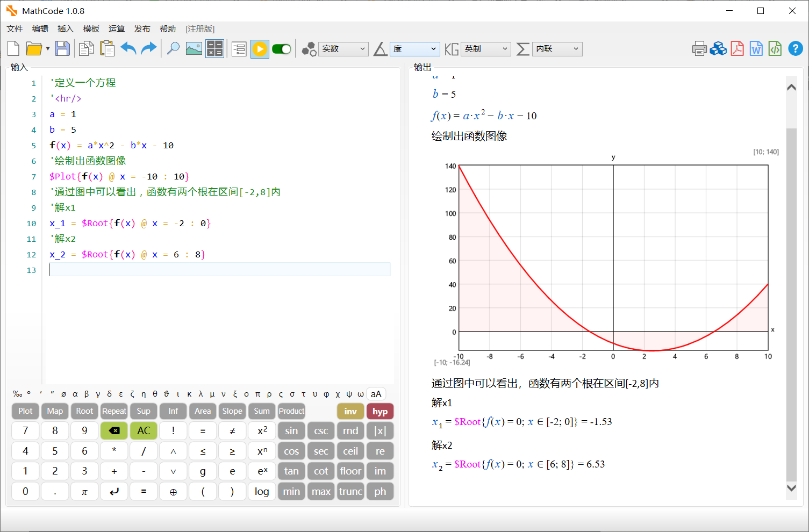Click the blue cubes icon

(718, 49)
